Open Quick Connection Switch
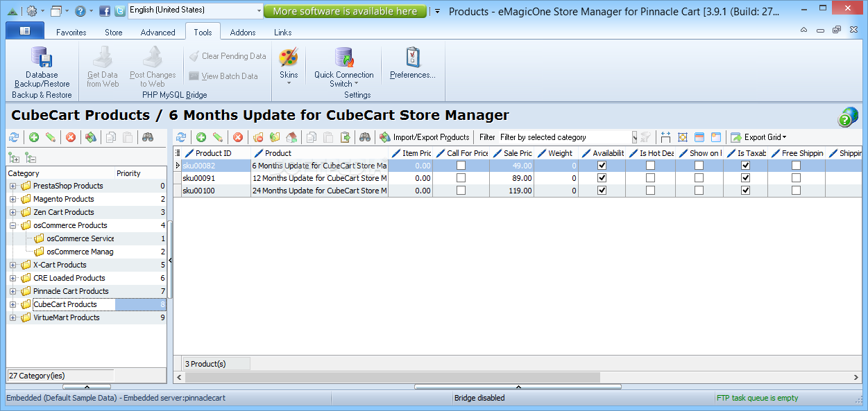 tap(343, 67)
